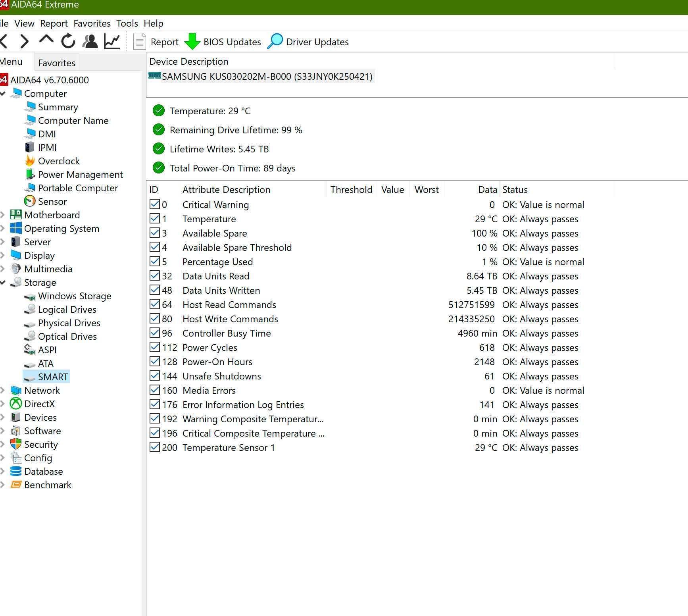The image size is (688, 616).
Task: Uncheck the Available Spare attribute
Action: pos(155,233)
